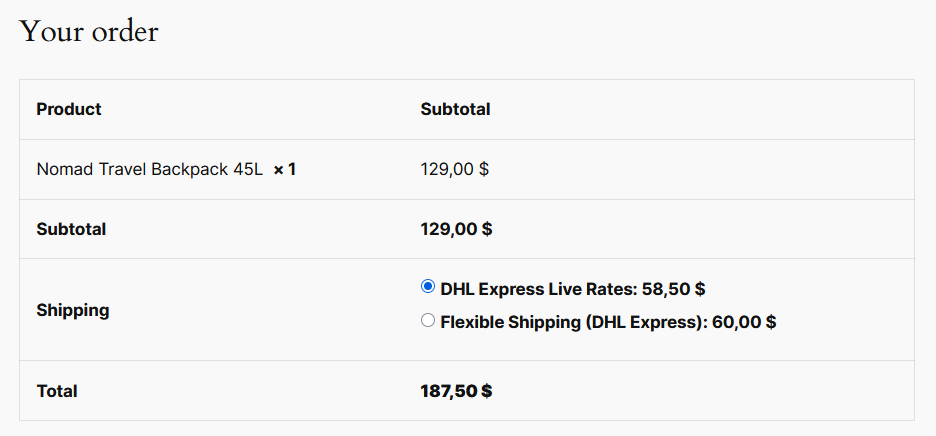The width and height of the screenshot is (936, 436).
Task: Click the Product column header
Action: pyautogui.click(x=69, y=109)
